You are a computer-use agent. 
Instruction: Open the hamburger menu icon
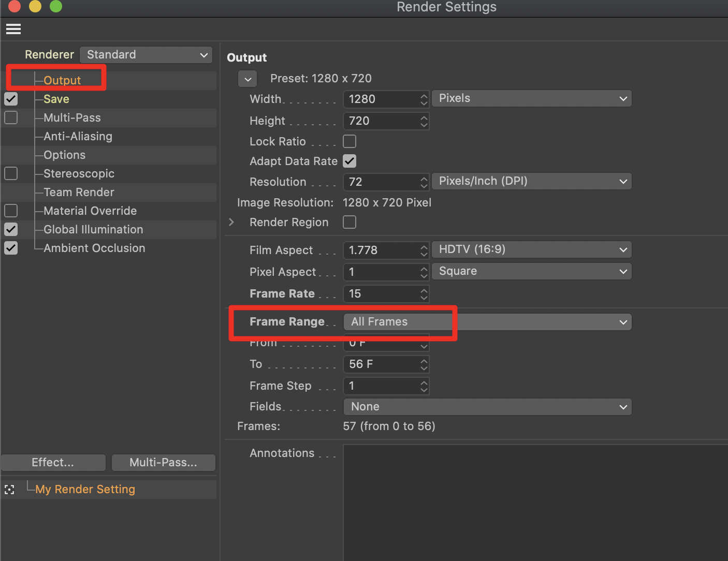(13, 29)
